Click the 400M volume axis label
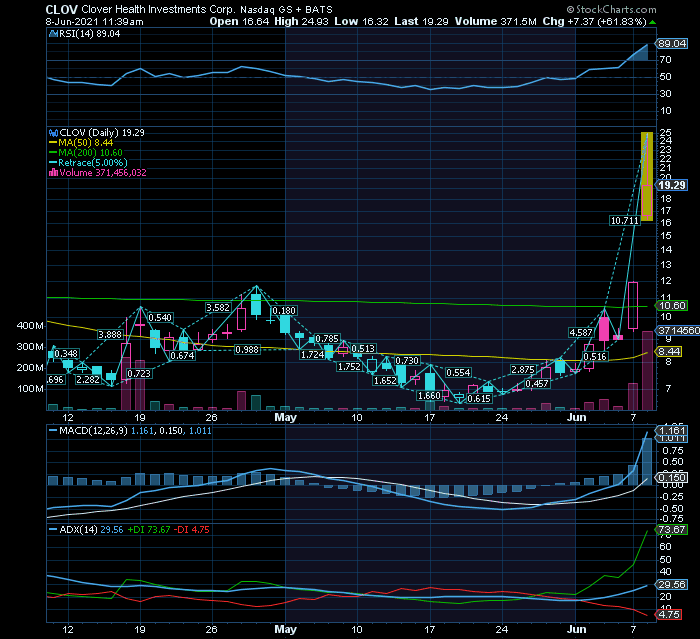 30,326
